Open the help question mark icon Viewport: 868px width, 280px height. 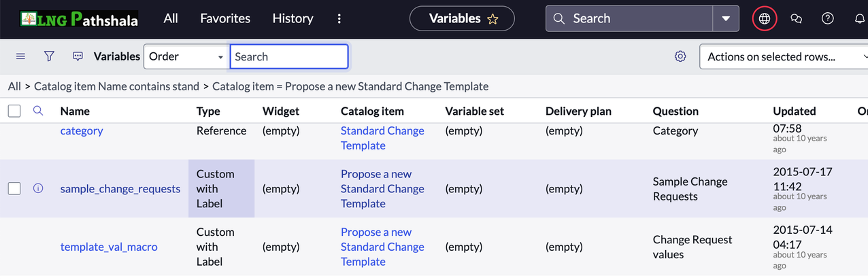click(828, 19)
